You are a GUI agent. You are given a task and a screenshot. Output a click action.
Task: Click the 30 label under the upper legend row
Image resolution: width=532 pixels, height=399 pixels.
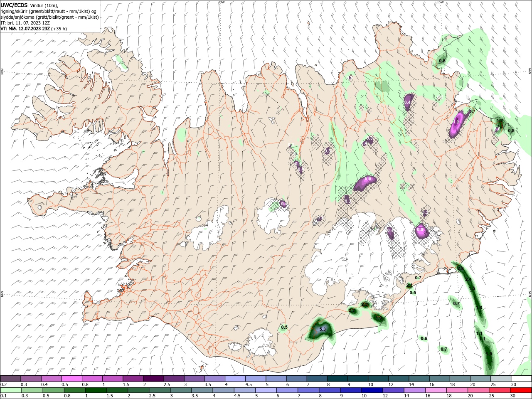coord(514,384)
